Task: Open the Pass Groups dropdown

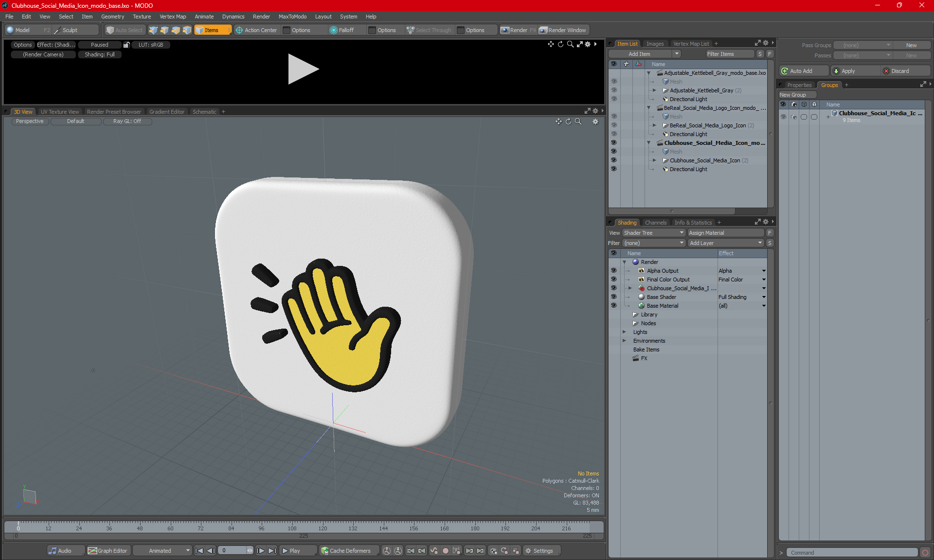Action: 862,45
